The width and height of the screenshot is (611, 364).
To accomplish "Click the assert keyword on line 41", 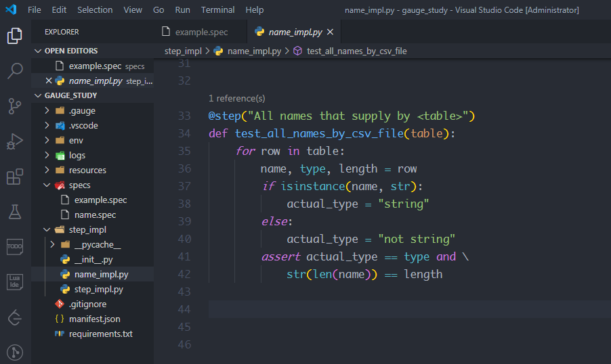I will pyautogui.click(x=280, y=256).
